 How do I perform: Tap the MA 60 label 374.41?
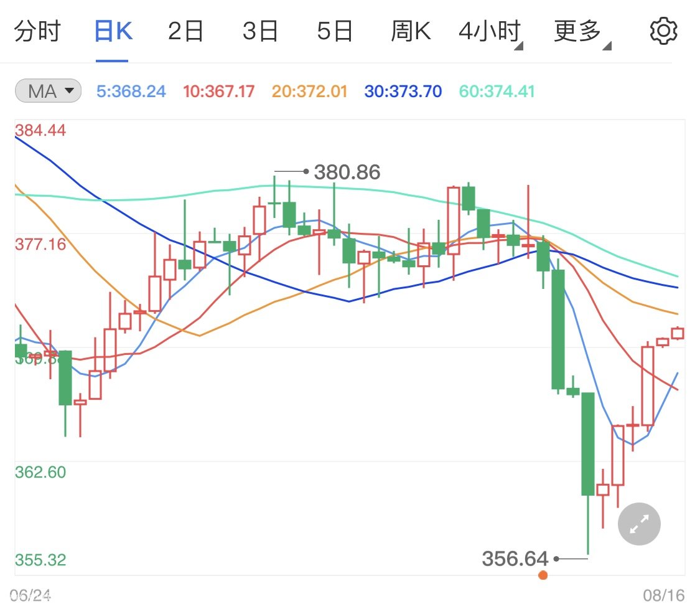[x=497, y=92]
